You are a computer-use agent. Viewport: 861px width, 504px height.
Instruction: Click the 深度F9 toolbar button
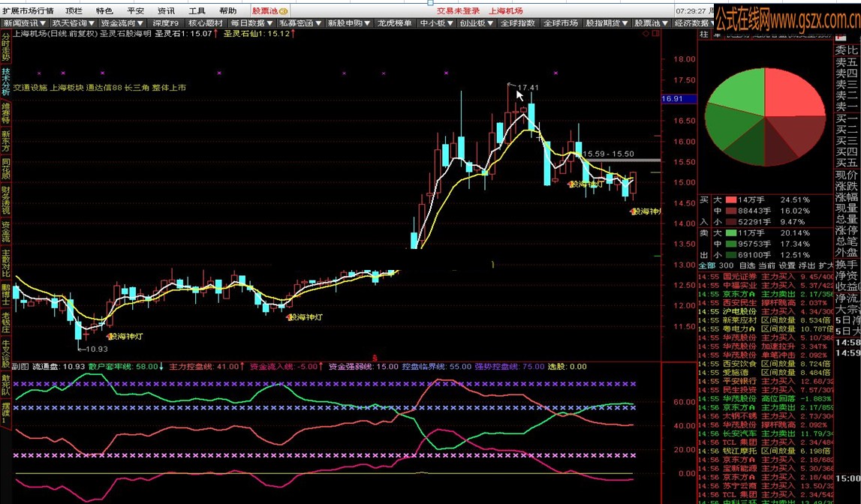[165, 23]
